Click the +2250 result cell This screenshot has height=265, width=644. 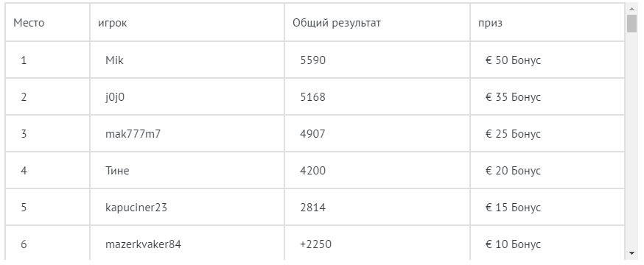point(377,243)
